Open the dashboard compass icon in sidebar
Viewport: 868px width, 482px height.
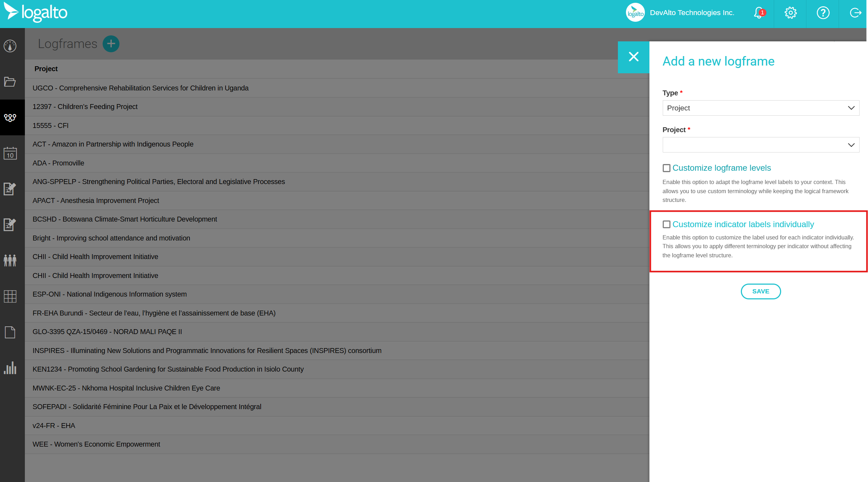coord(10,46)
